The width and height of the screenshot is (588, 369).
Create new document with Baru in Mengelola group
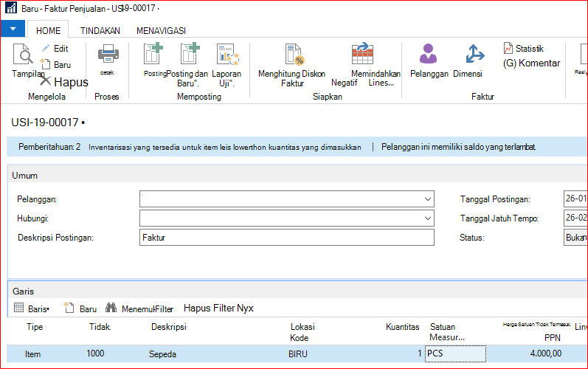55,64
